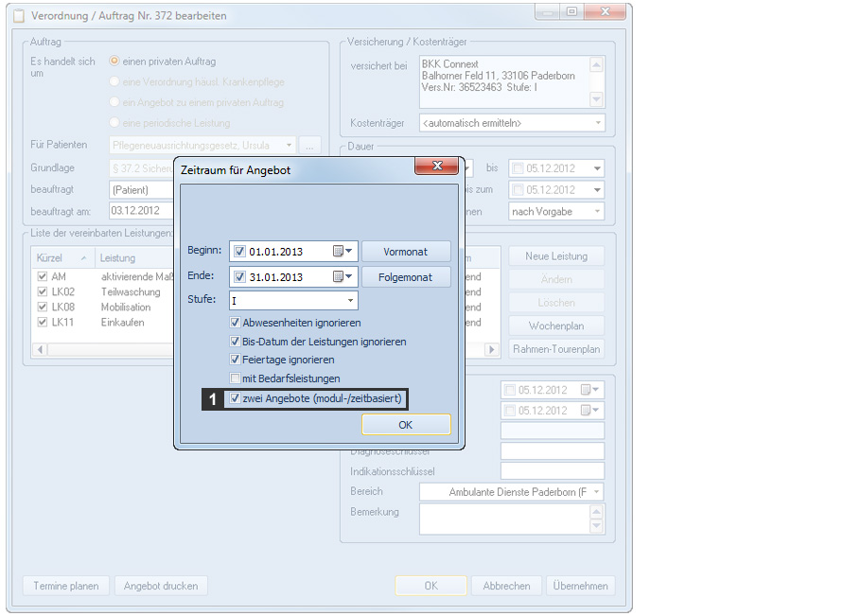Click the Ende date 31.01.2013 field
This screenshot has width=861, height=616.
click(293, 276)
